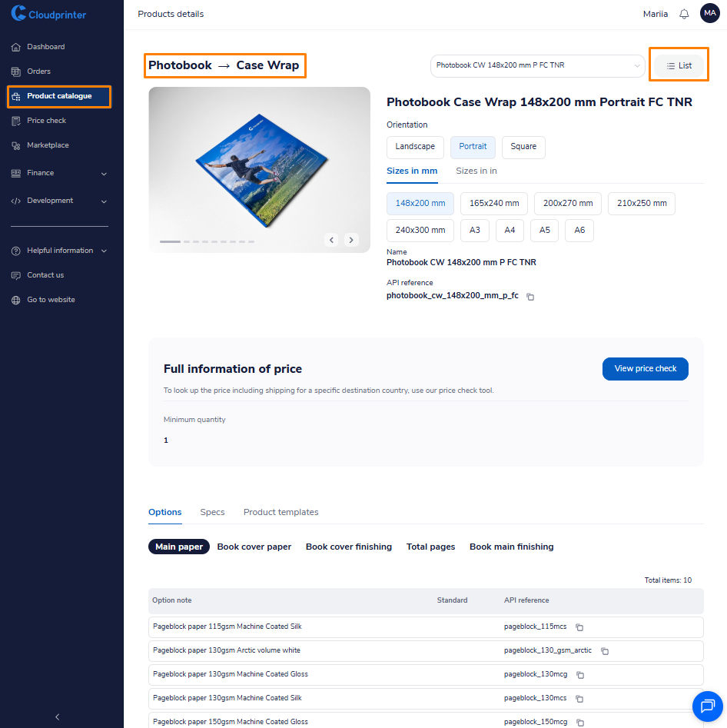Open Product templates tab
Image resolution: width=727 pixels, height=728 pixels.
point(281,512)
